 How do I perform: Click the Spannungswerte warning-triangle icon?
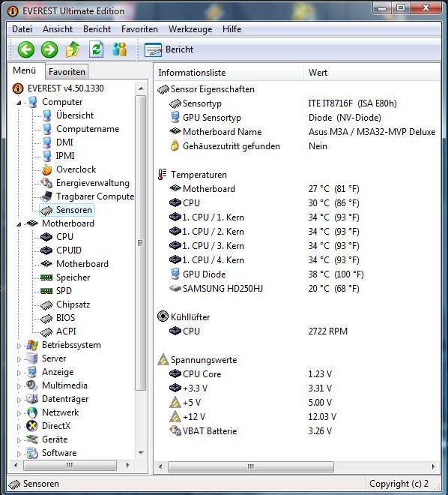163,359
